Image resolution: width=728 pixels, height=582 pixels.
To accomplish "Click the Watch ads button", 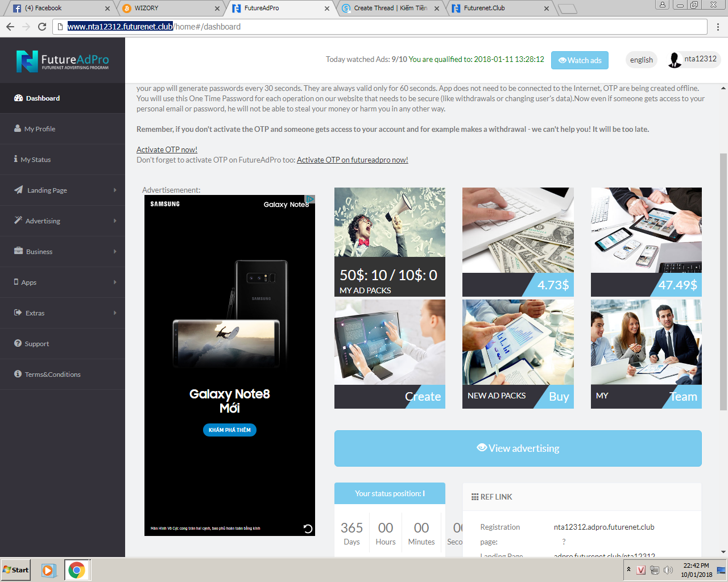I will (x=580, y=60).
